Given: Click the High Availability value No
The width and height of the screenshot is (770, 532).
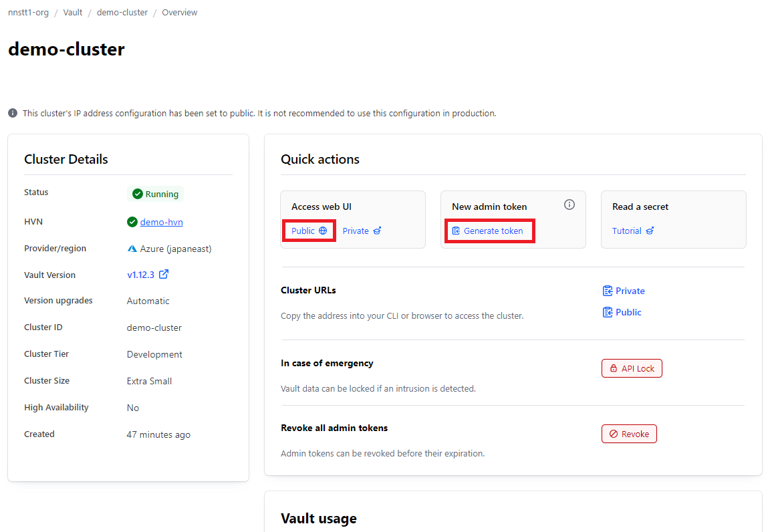Looking at the screenshot, I should 132,408.
